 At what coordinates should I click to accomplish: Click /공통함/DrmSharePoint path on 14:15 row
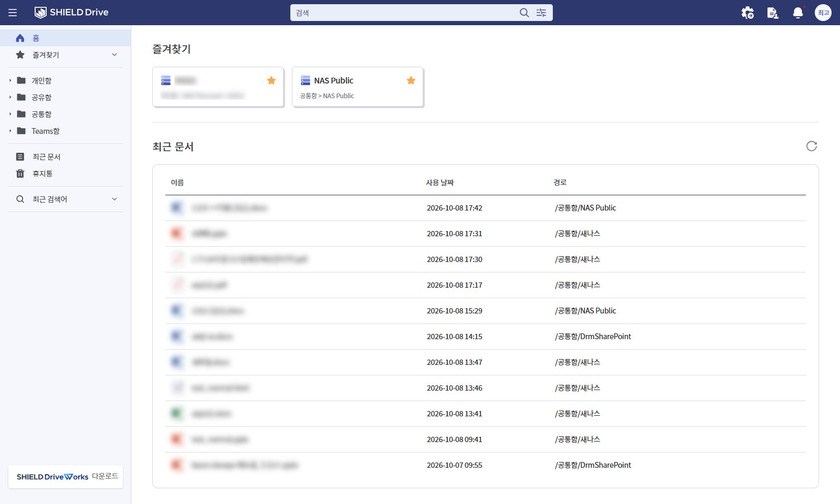coord(593,337)
